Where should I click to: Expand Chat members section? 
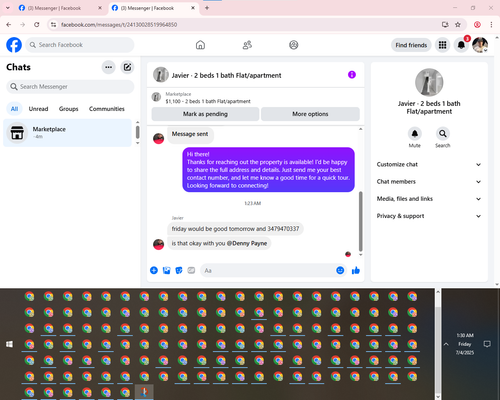pos(429,182)
